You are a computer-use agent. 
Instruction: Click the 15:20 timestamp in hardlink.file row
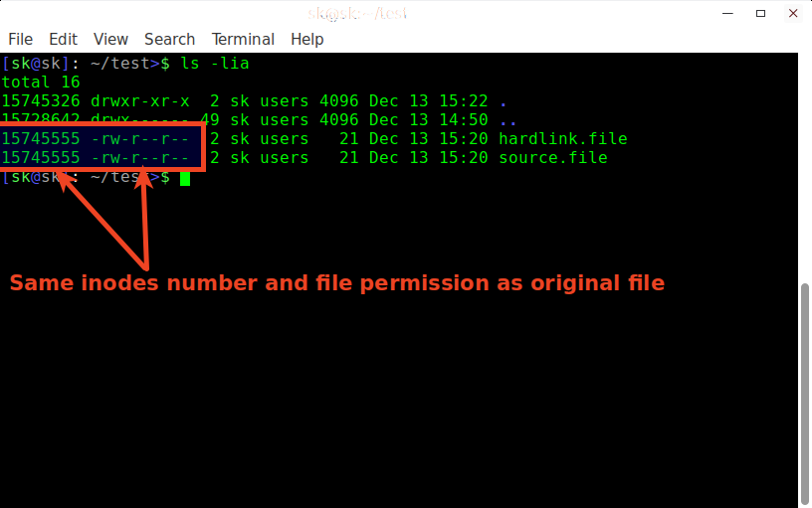click(x=464, y=138)
